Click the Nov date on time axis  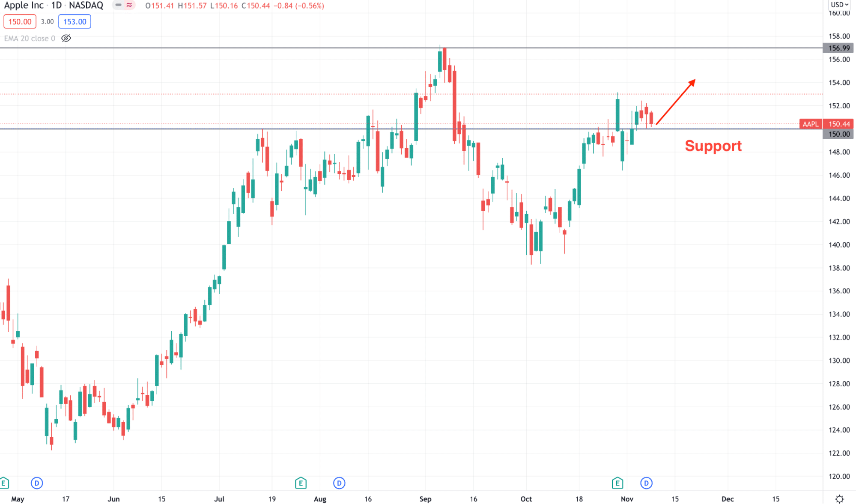coord(627,499)
